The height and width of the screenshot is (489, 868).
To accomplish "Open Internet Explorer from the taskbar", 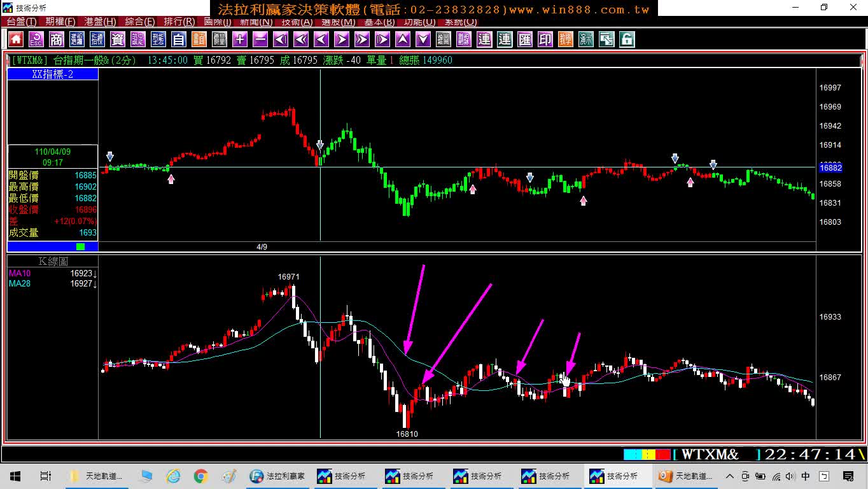I will (173, 476).
